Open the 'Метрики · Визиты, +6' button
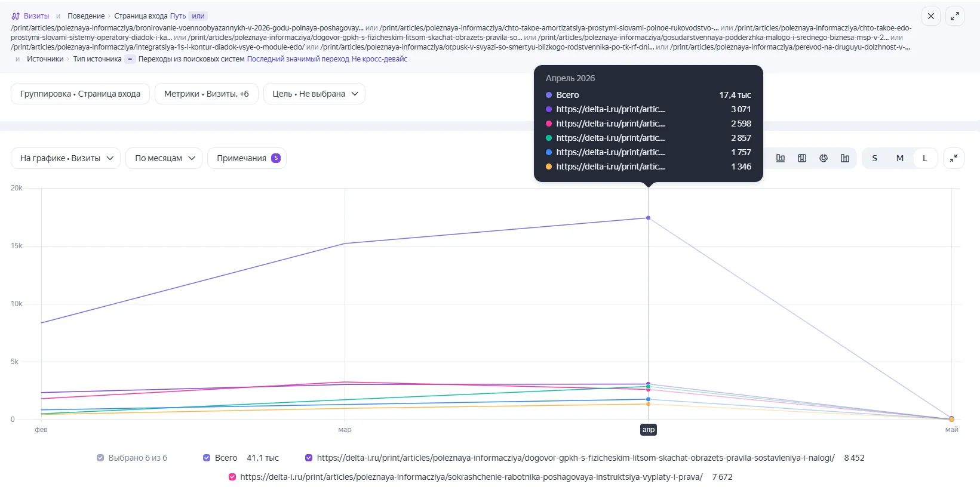The height and width of the screenshot is (487, 980). click(207, 94)
